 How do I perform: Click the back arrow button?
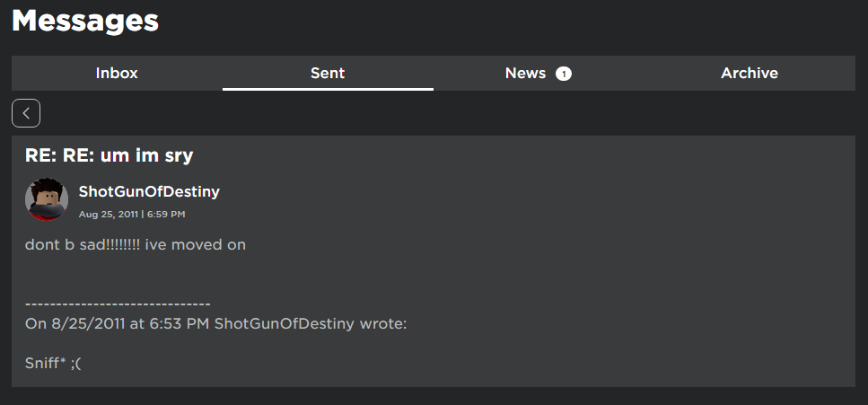click(x=26, y=113)
